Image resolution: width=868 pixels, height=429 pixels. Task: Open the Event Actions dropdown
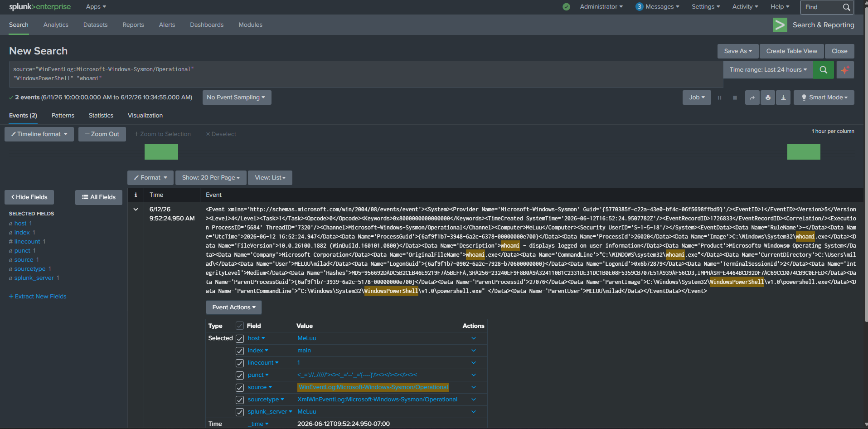click(x=234, y=307)
